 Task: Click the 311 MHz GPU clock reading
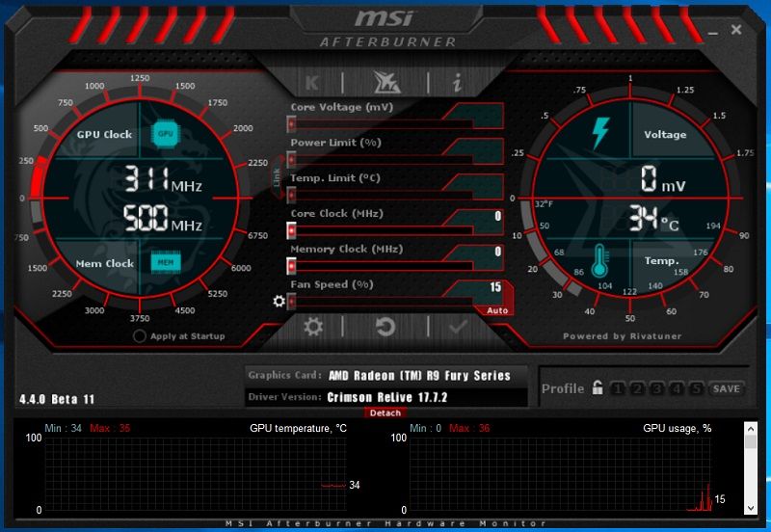point(163,179)
